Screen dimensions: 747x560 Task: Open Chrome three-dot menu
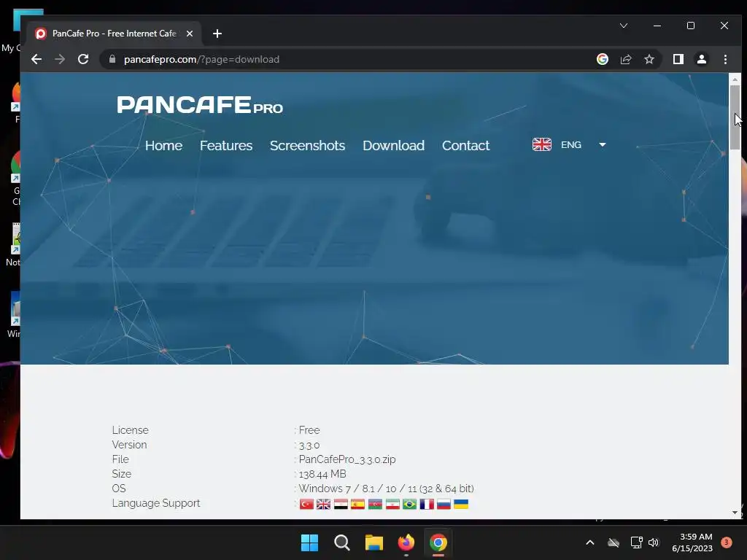[725, 59]
